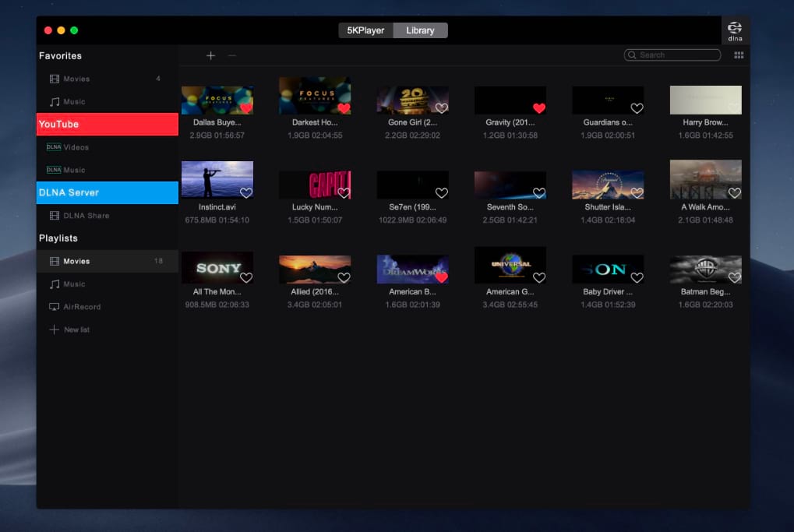Focus the Search field
This screenshot has height=532, width=794.
[672, 55]
